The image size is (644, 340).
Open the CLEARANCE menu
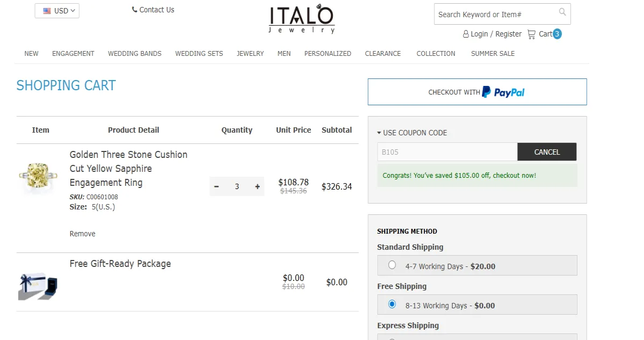tap(383, 54)
